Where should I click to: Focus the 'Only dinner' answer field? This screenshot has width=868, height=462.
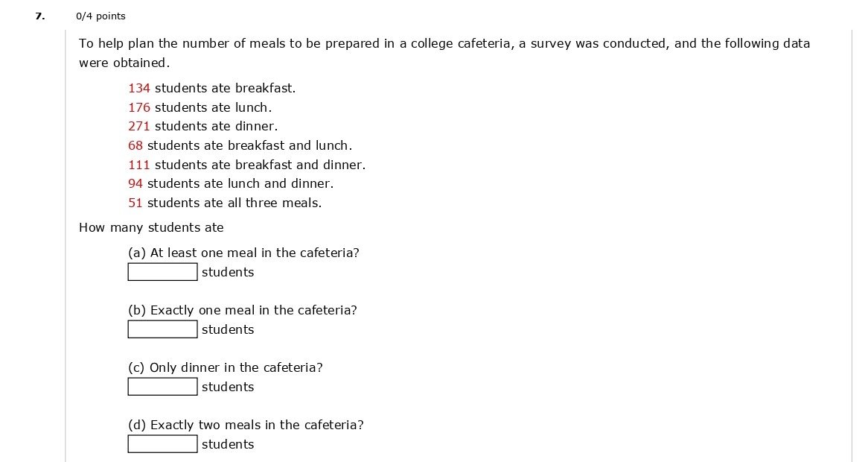pyautogui.click(x=162, y=387)
